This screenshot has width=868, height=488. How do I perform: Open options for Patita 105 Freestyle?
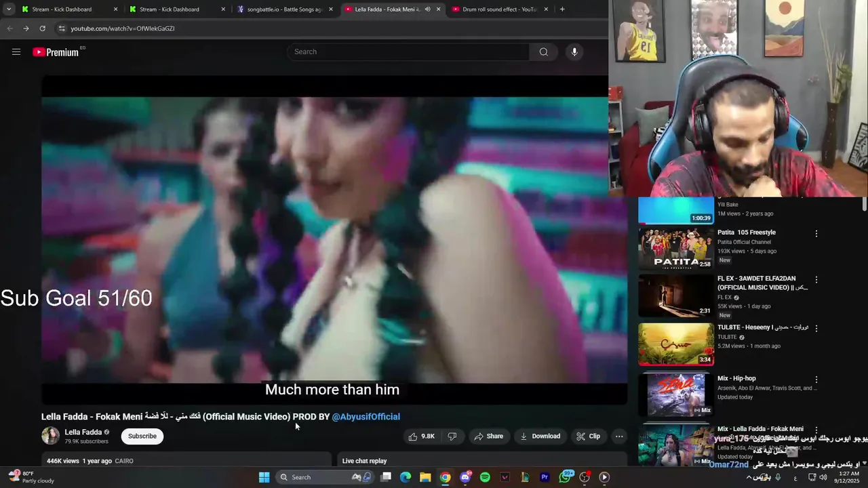click(816, 234)
